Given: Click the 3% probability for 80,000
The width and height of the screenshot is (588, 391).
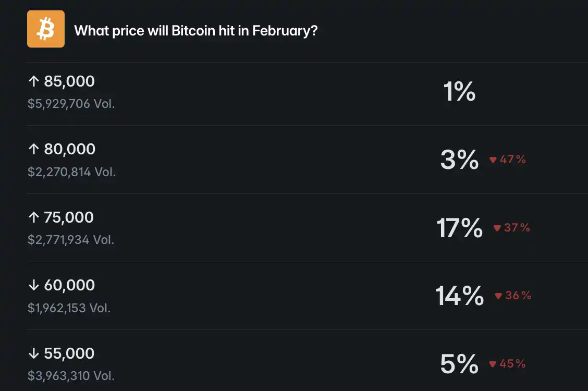Looking at the screenshot, I should click(x=459, y=160).
